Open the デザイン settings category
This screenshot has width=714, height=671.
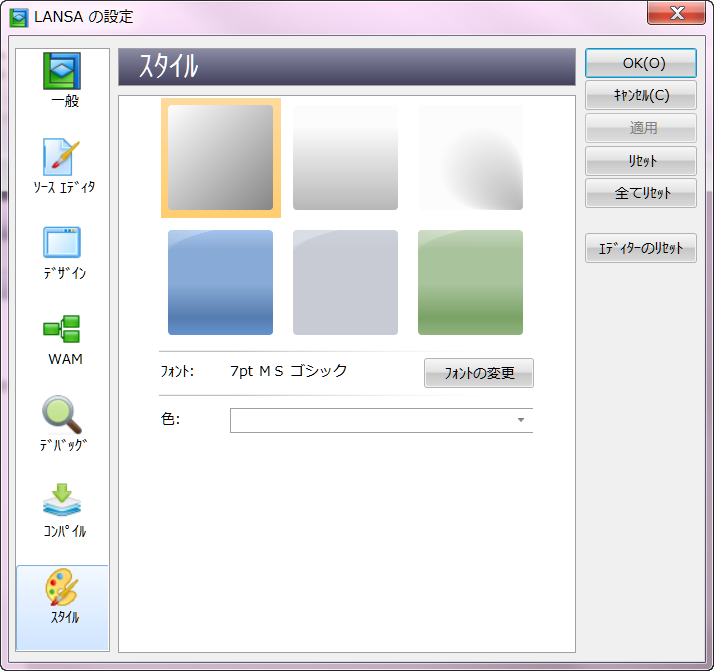coord(62,253)
